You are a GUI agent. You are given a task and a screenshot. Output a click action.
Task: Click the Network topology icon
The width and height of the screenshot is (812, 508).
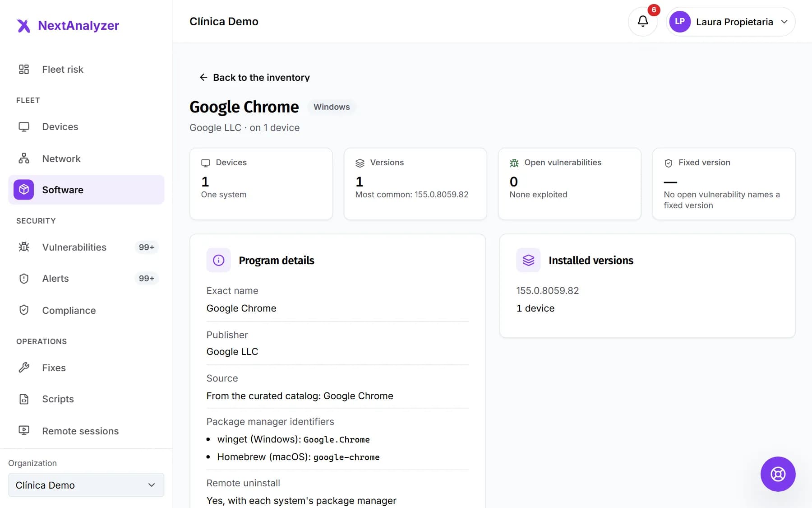pos(24,158)
